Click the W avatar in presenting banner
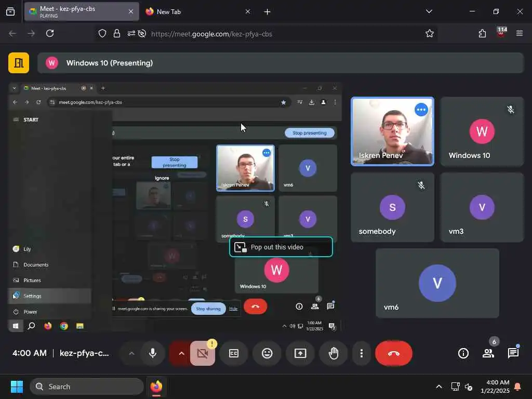This screenshot has height=399, width=532. pyautogui.click(x=52, y=63)
